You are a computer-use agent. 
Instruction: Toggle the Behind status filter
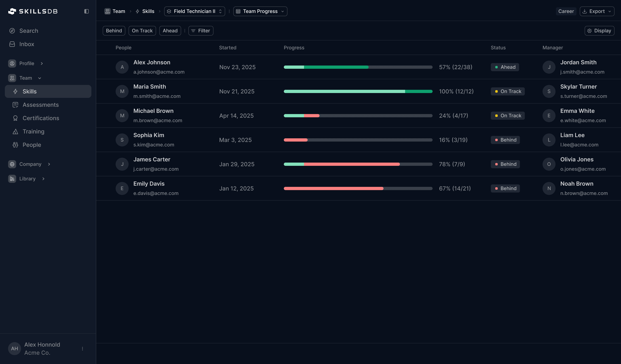pos(114,31)
